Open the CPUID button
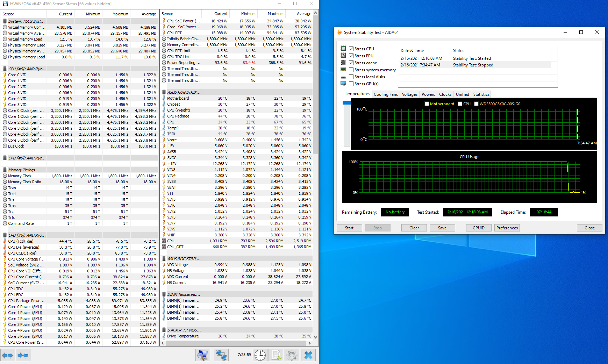The width and height of the screenshot is (608, 364). click(x=479, y=228)
